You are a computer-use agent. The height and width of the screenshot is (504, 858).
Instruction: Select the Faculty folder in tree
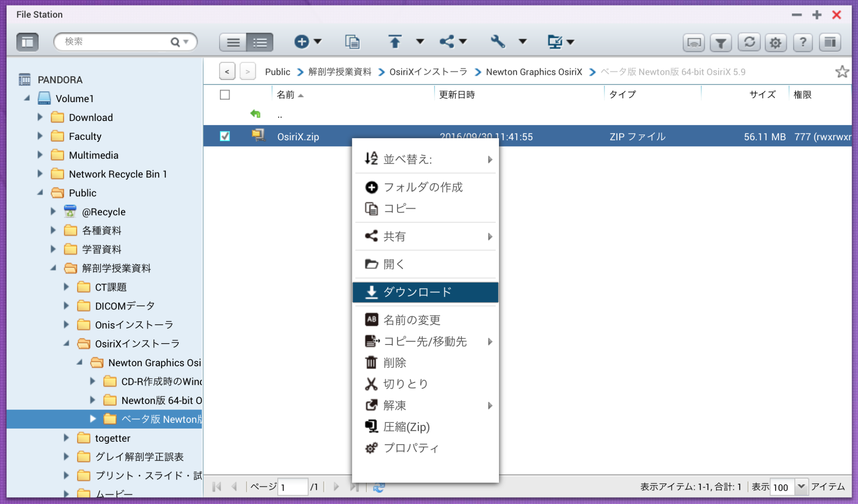(85, 136)
